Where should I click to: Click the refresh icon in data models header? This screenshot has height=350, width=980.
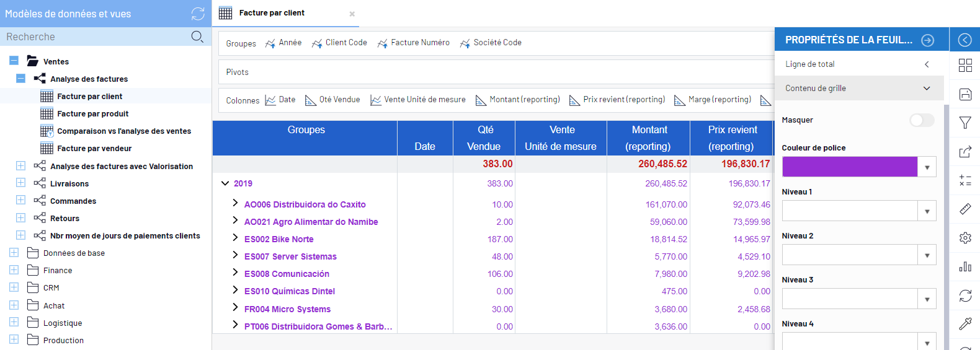(x=198, y=14)
